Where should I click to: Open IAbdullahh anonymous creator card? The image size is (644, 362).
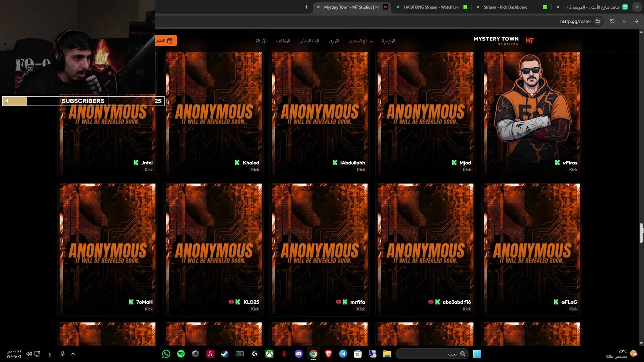[x=319, y=114]
